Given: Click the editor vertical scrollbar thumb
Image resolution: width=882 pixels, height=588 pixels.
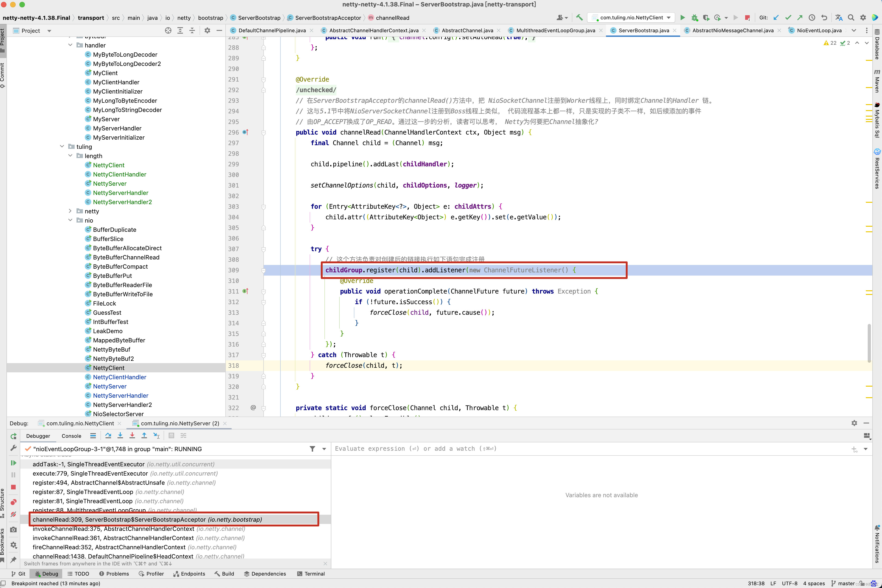Looking at the screenshot, I should 869,343.
